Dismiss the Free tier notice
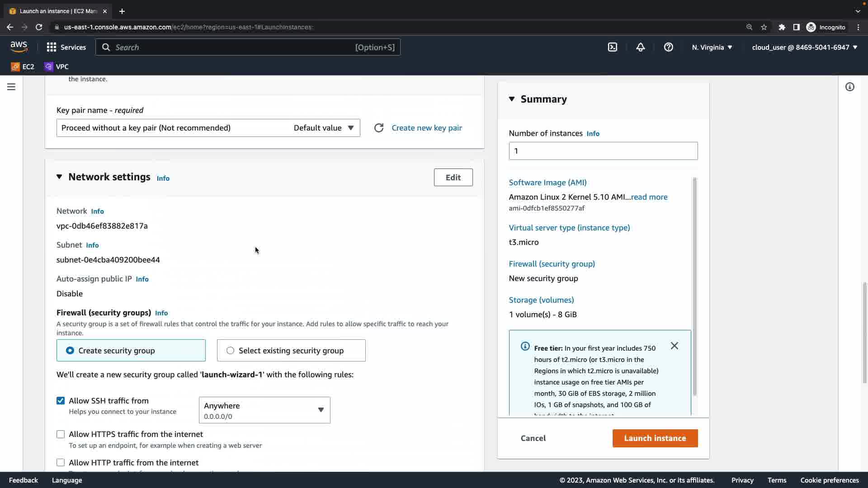Image resolution: width=868 pixels, height=488 pixels. [x=675, y=346]
